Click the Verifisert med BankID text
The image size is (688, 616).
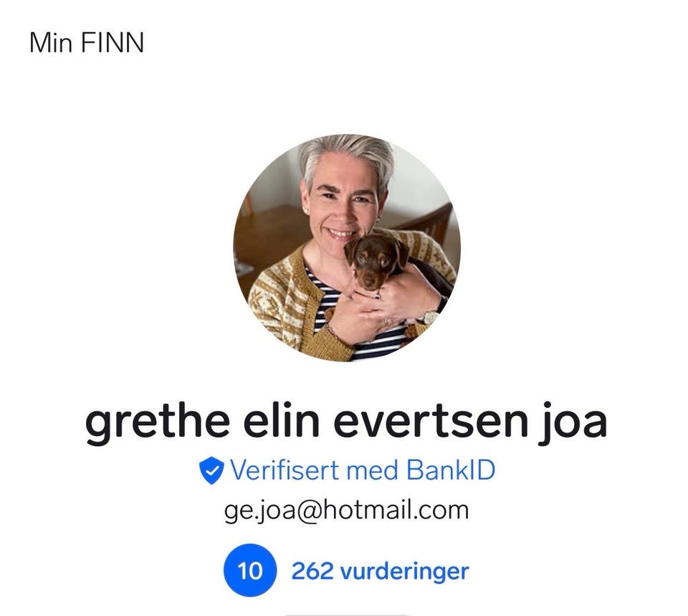point(363,470)
